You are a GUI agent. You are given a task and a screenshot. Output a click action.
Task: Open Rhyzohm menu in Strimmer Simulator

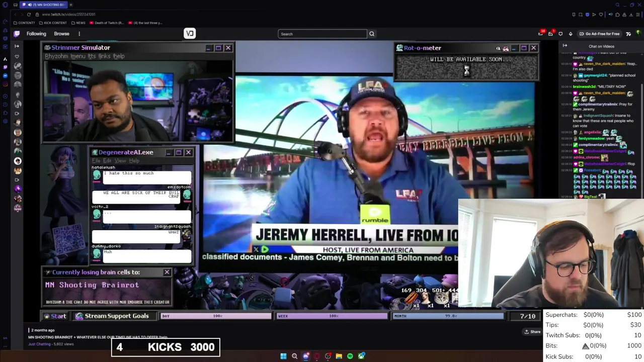point(56,56)
